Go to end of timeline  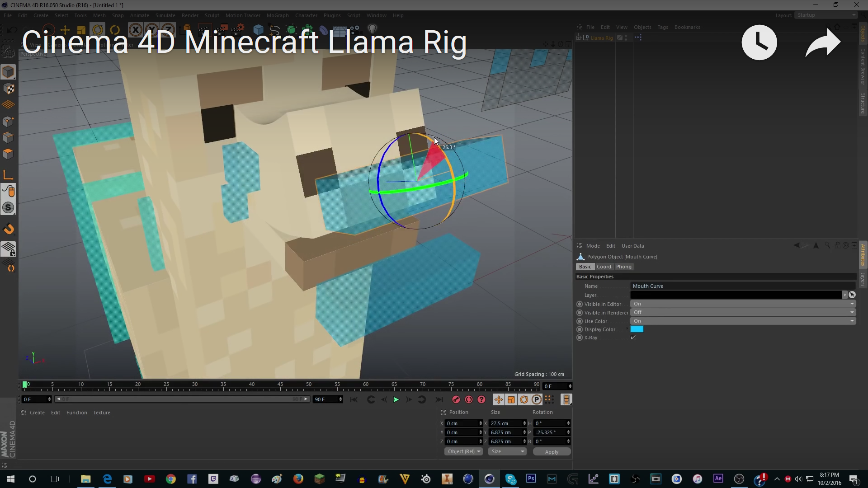pyautogui.click(x=439, y=399)
